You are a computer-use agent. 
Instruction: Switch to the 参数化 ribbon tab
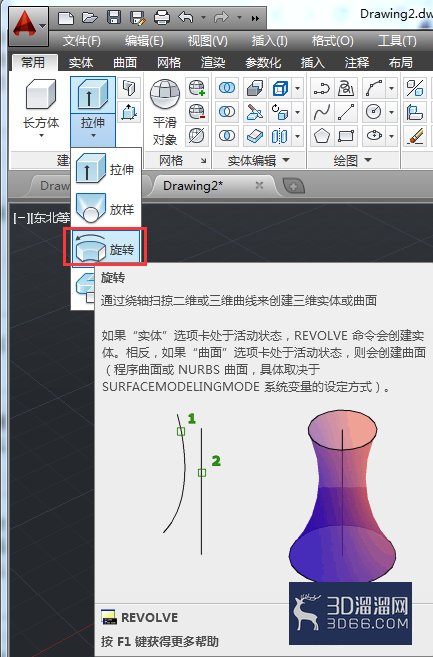coord(263,63)
